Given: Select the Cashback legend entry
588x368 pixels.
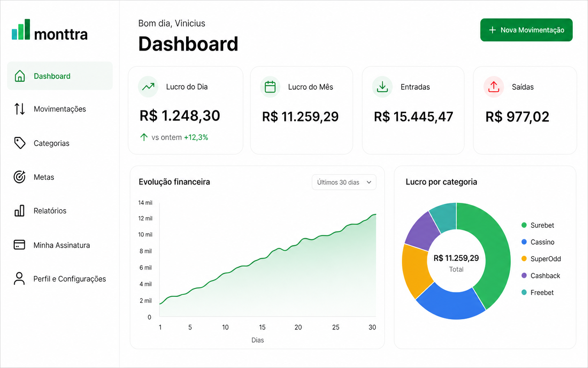Looking at the screenshot, I should (x=541, y=276).
